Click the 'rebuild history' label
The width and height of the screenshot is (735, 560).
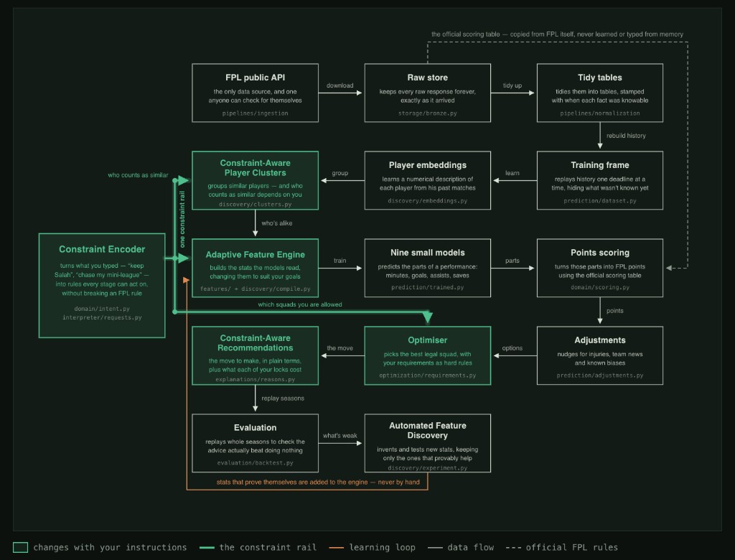tap(626, 136)
